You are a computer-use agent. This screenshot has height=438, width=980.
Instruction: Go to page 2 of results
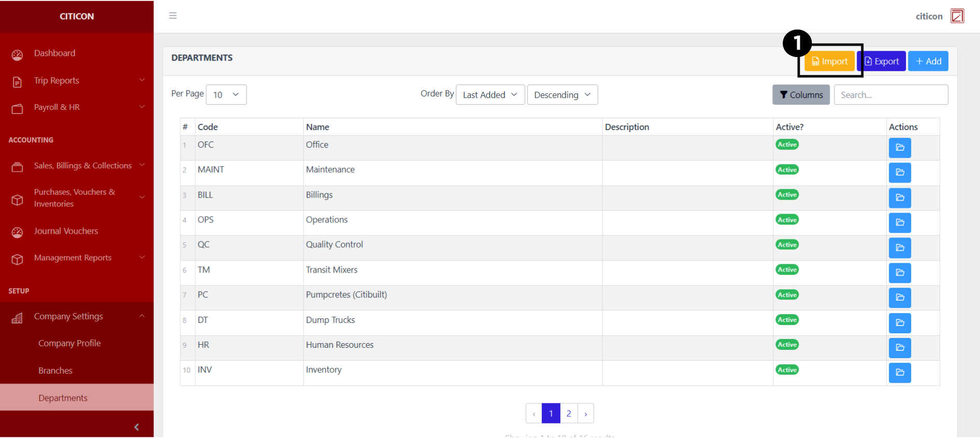569,414
